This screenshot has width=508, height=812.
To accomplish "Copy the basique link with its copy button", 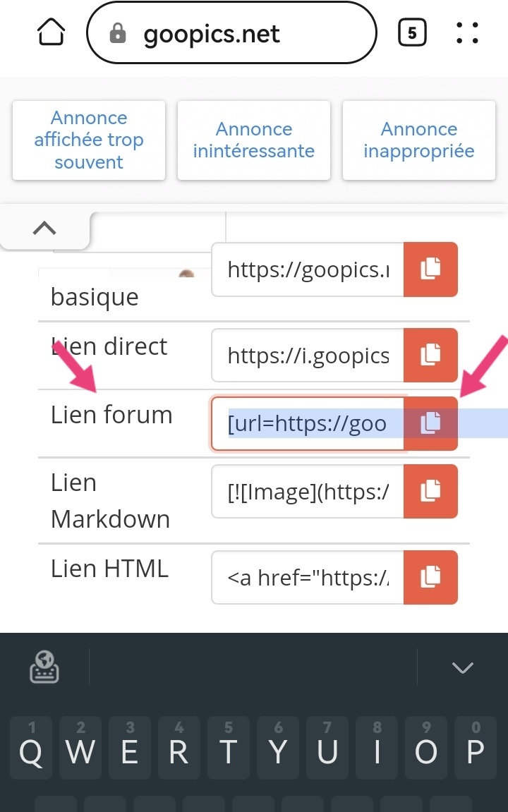I will (x=430, y=269).
